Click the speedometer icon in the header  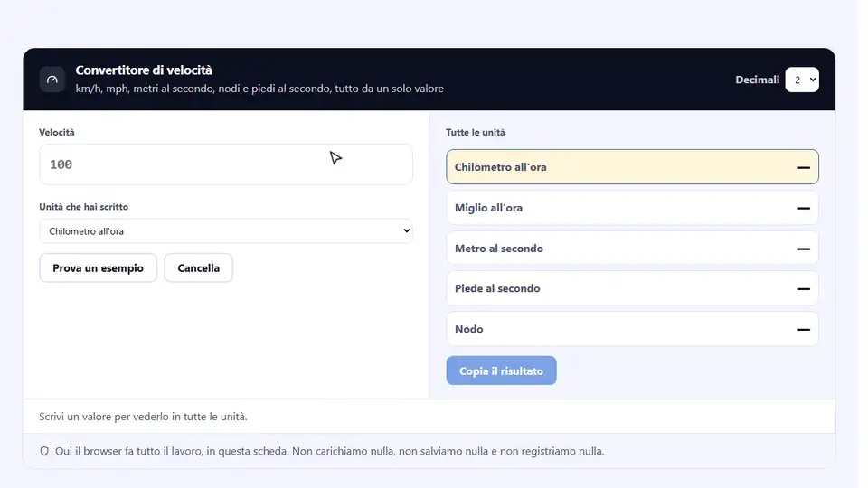point(52,80)
